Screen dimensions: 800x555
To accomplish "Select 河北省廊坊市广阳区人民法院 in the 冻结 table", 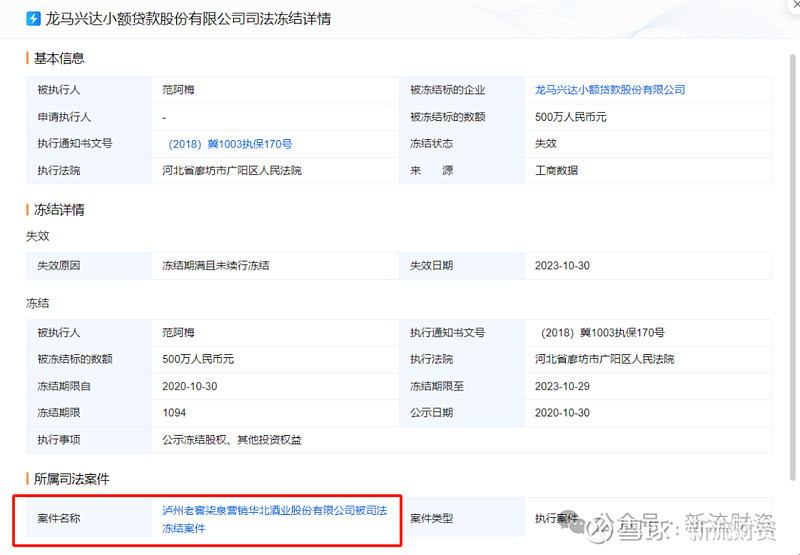I will coord(605,359).
